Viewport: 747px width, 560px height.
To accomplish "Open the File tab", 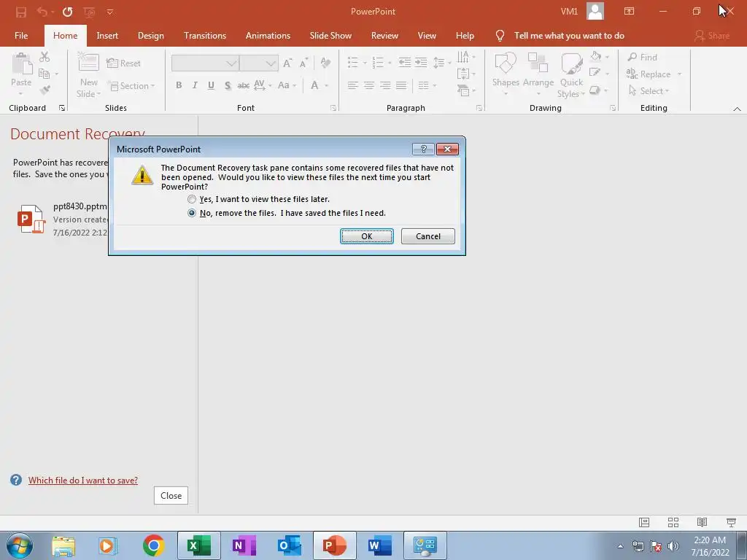I will point(21,36).
